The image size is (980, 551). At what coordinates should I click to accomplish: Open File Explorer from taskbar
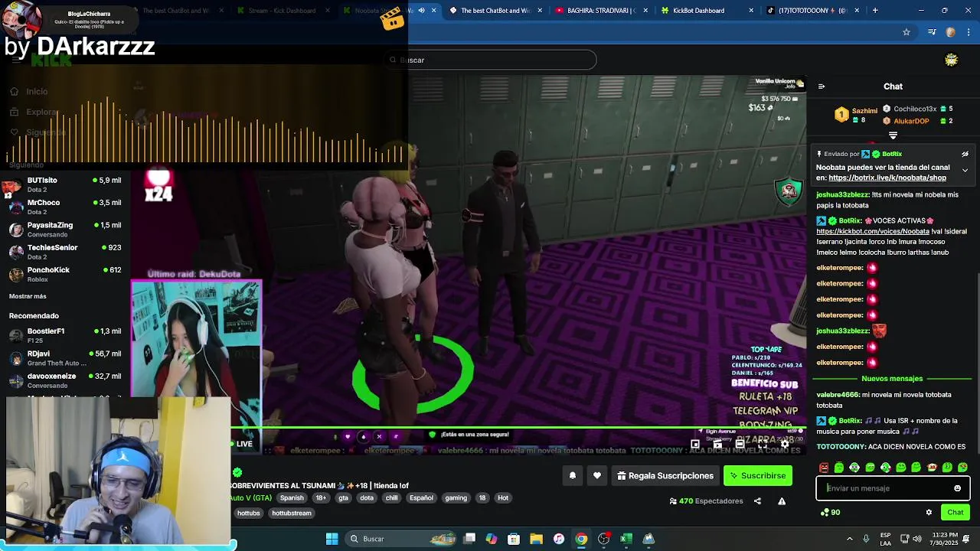click(x=536, y=539)
